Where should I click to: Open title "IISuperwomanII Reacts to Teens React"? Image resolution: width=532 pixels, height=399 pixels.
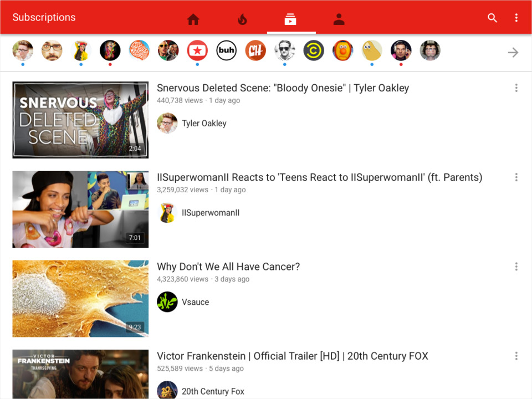319,177
